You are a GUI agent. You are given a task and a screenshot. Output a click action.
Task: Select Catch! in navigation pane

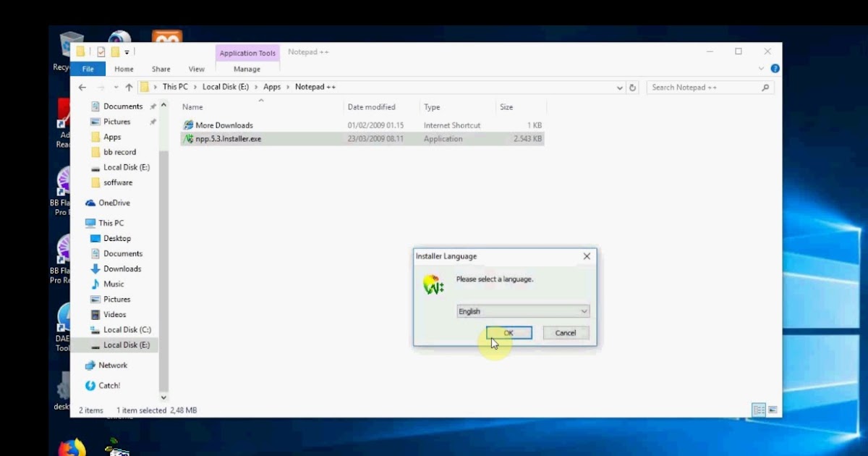[x=109, y=385]
